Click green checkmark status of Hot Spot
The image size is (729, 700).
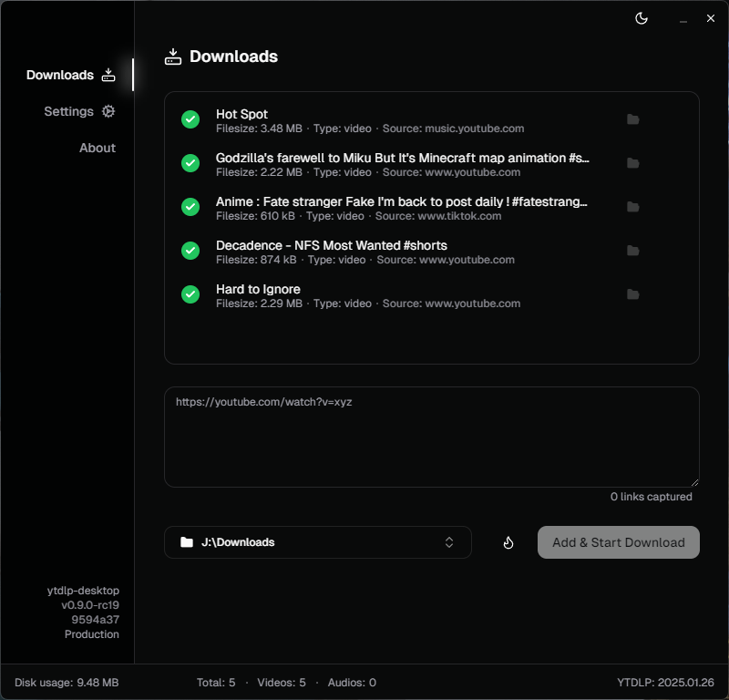[x=190, y=119]
